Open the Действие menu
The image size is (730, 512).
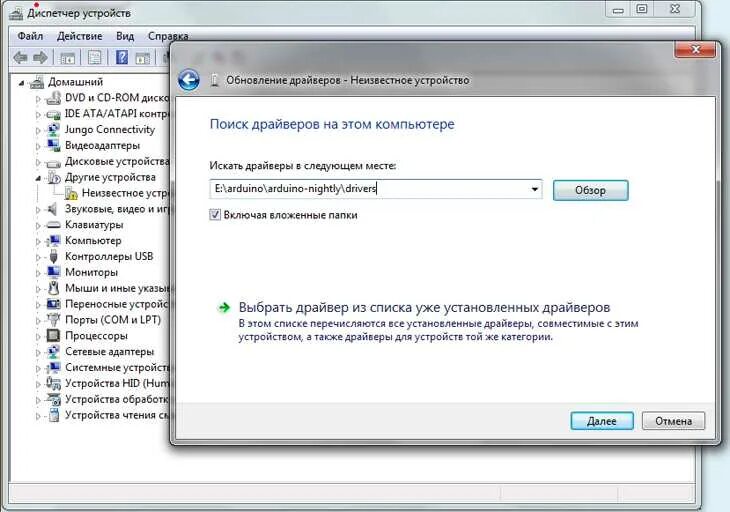tap(80, 36)
